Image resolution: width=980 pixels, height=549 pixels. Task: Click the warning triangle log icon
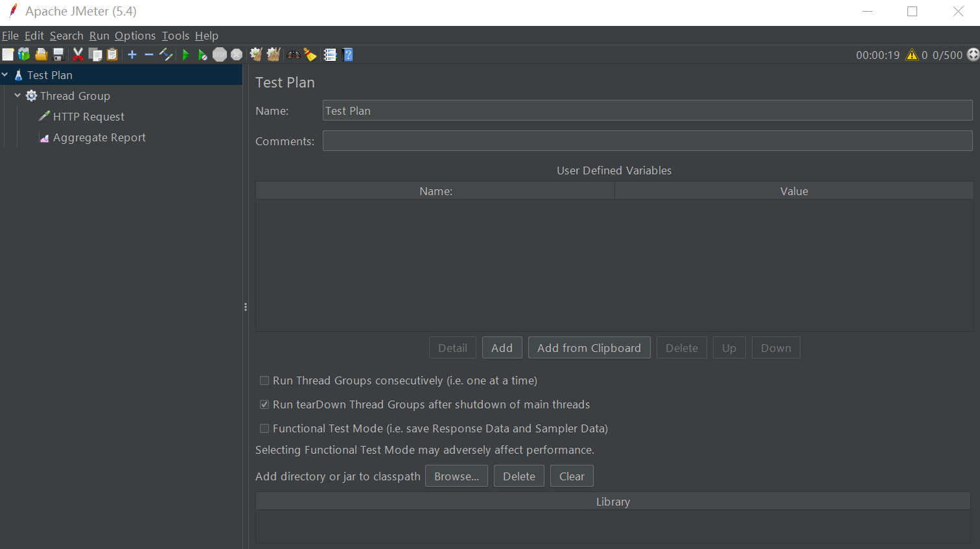coord(912,55)
